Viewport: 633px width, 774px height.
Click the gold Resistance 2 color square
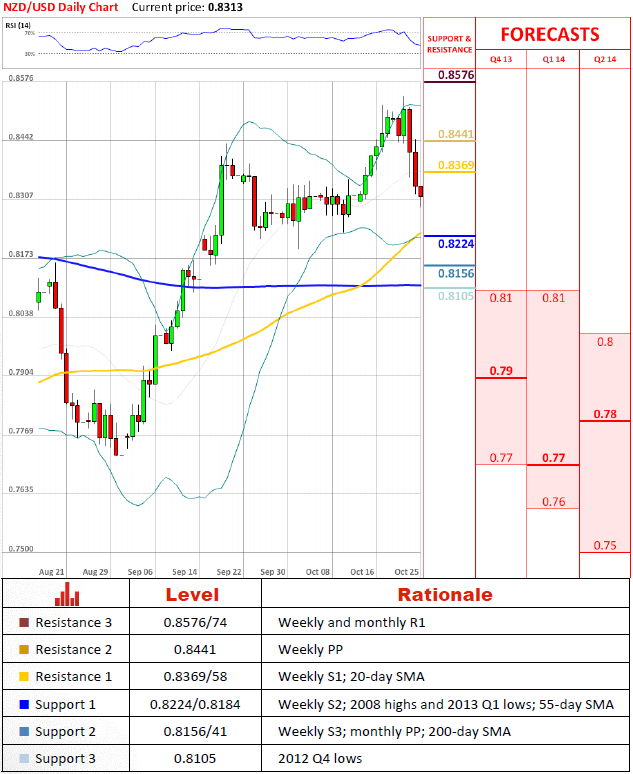(x=23, y=649)
